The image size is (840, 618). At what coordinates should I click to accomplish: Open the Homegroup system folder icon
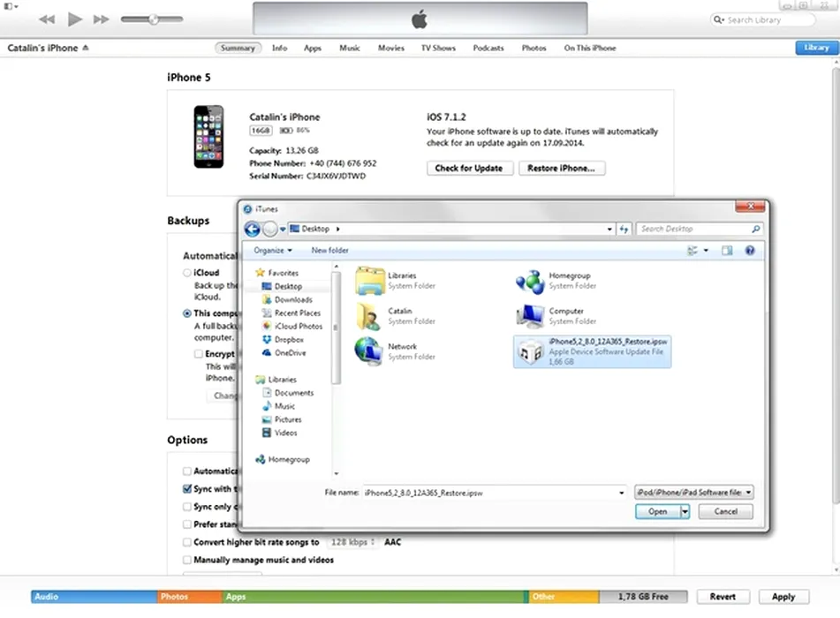coord(530,281)
